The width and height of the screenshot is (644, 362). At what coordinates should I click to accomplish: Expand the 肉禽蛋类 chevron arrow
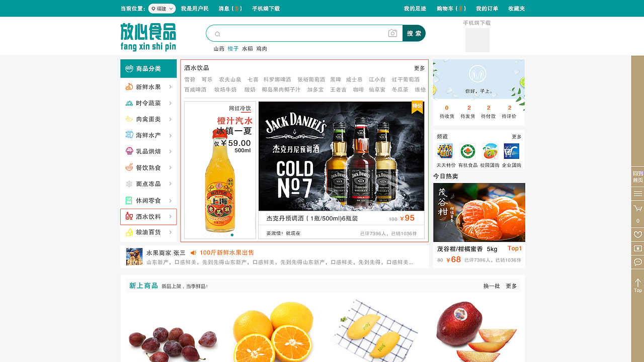(171, 119)
